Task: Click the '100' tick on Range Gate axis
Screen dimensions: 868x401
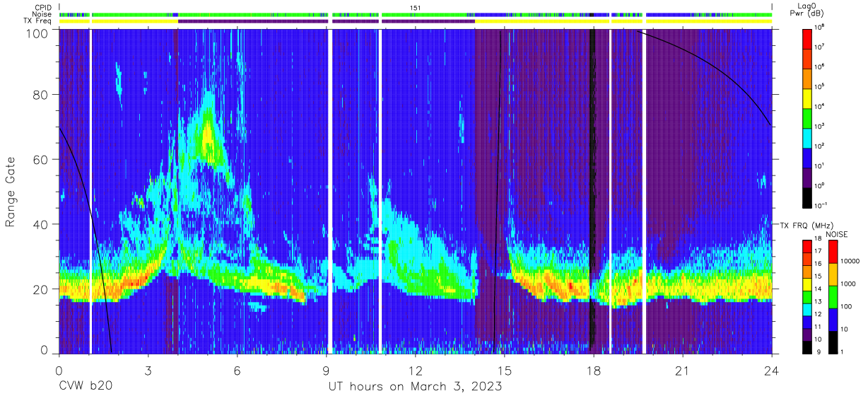Action: (x=38, y=33)
